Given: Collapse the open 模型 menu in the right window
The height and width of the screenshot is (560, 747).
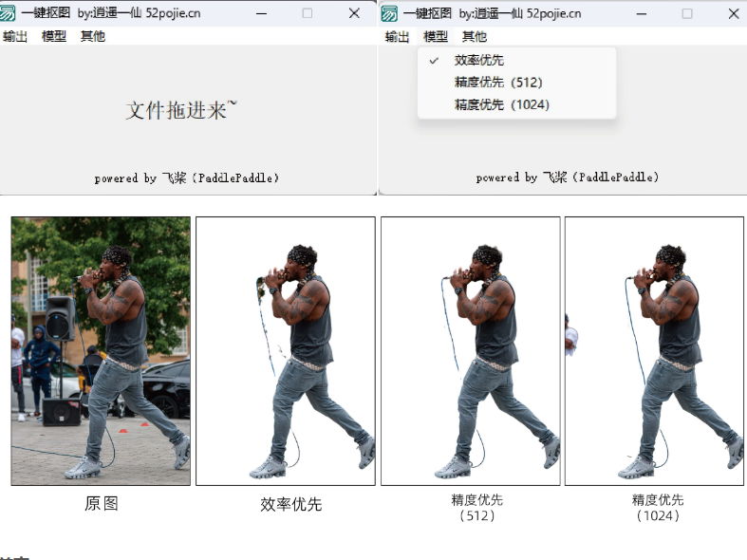Looking at the screenshot, I should point(436,36).
